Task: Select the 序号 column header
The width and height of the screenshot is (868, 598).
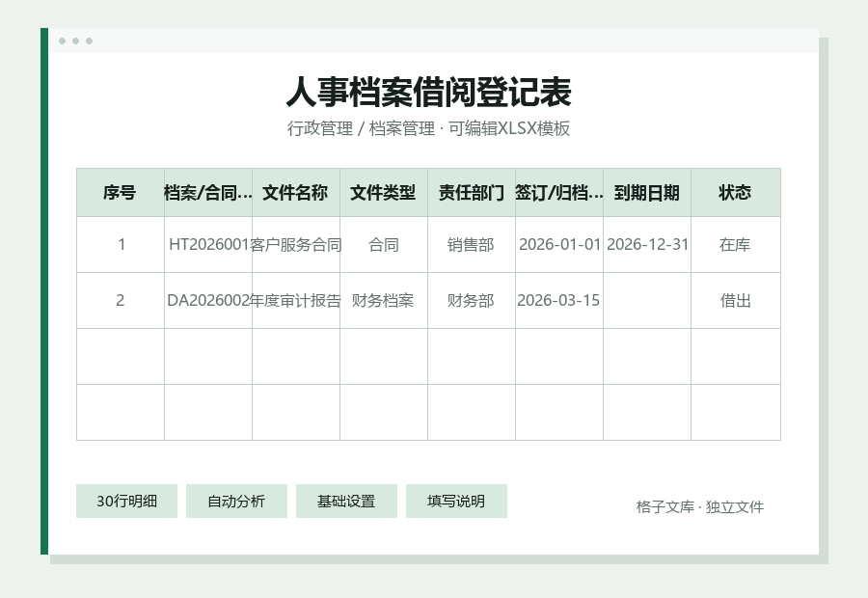Action: point(121,193)
